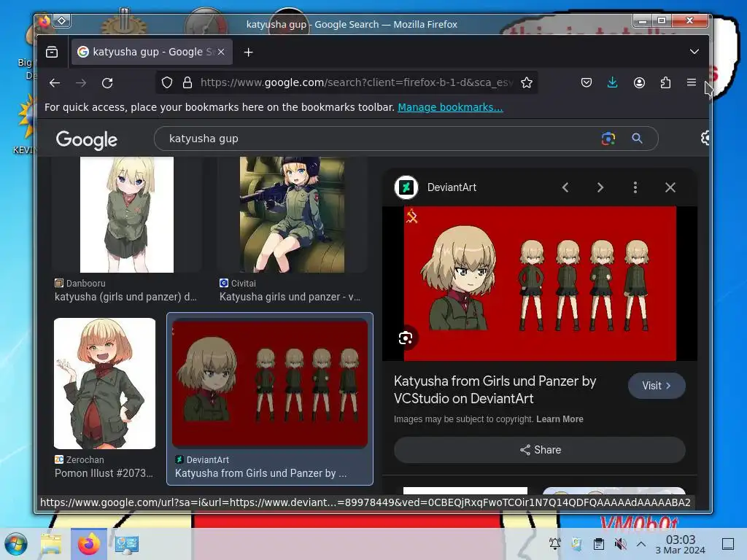The image size is (747, 560).
Task: Open notifications bell in system tray
Action: pyautogui.click(x=554, y=544)
